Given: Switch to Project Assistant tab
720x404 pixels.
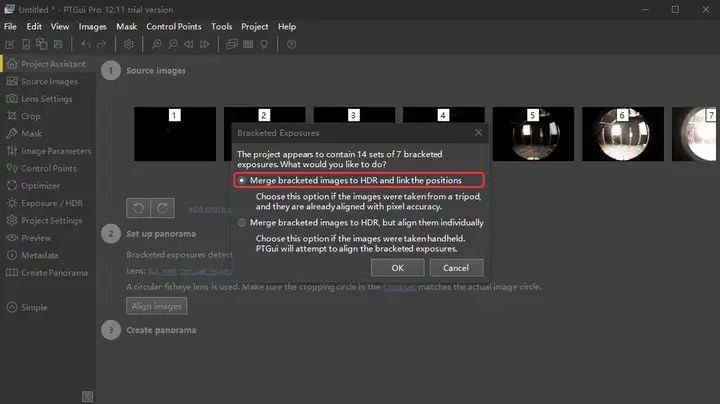Looking at the screenshot, I should click(48, 64).
